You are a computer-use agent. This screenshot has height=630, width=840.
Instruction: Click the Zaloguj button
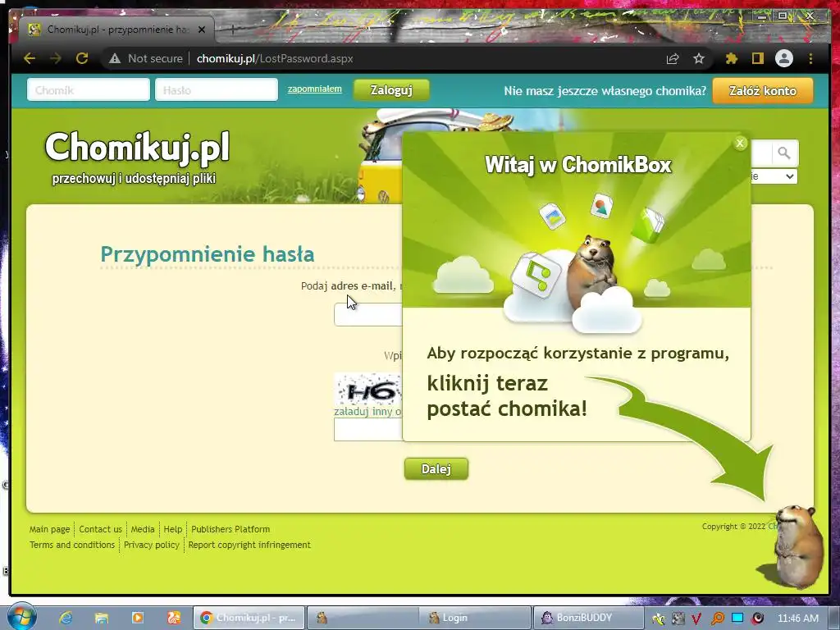[391, 90]
